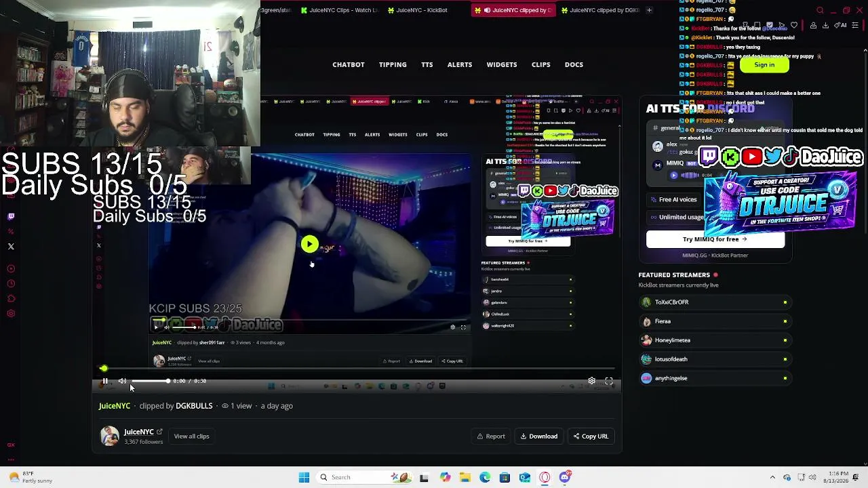868x488 pixels.
Task: Open the green JuiceNYC link beside 'clipped by'
Action: coord(115,406)
